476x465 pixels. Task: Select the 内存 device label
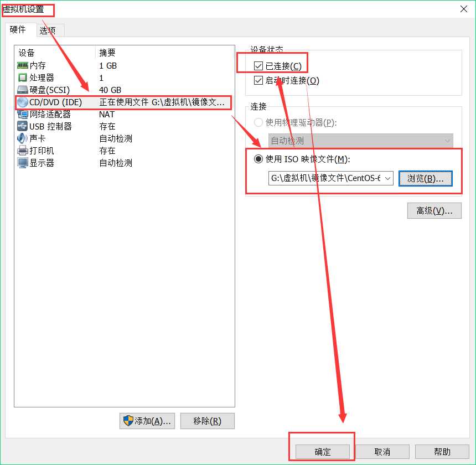click(38, 65)
